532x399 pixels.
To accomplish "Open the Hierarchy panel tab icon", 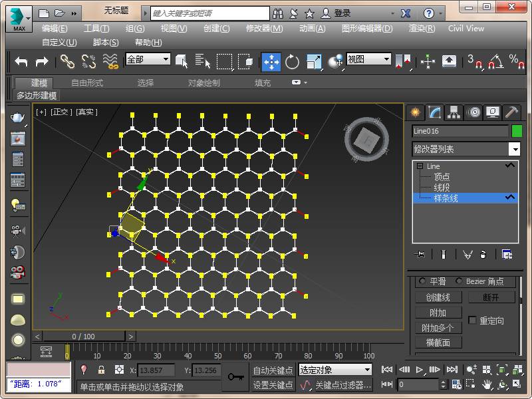I will (454, 112).
